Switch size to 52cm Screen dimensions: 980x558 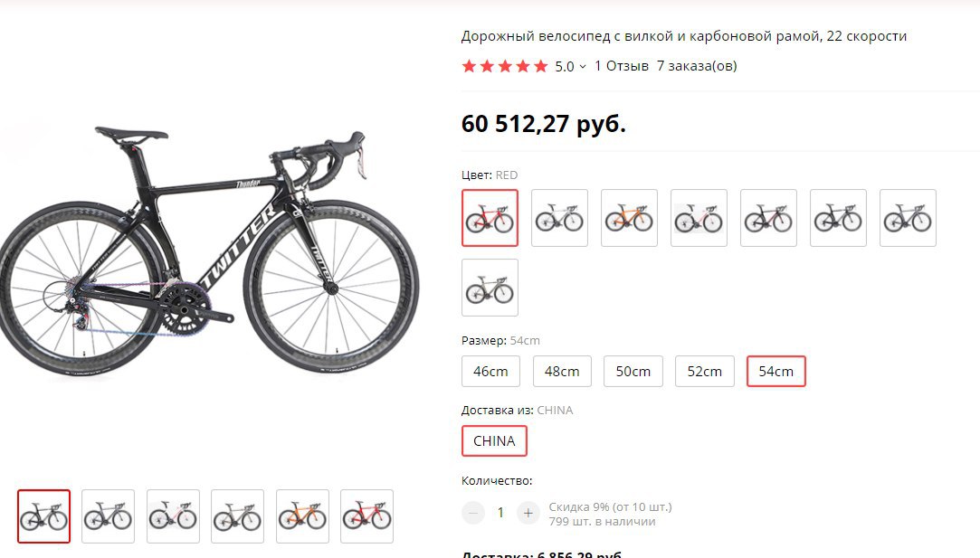[x=705, y=372]
